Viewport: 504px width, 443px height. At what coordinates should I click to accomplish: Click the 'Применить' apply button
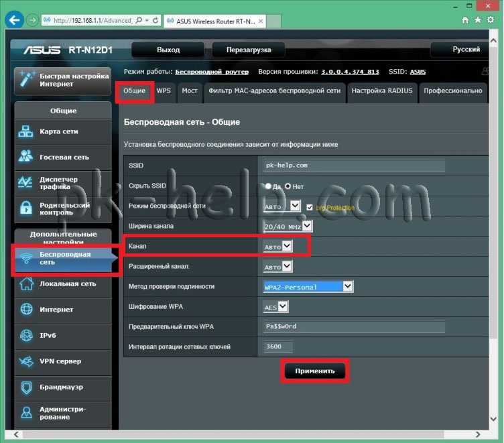315,371
